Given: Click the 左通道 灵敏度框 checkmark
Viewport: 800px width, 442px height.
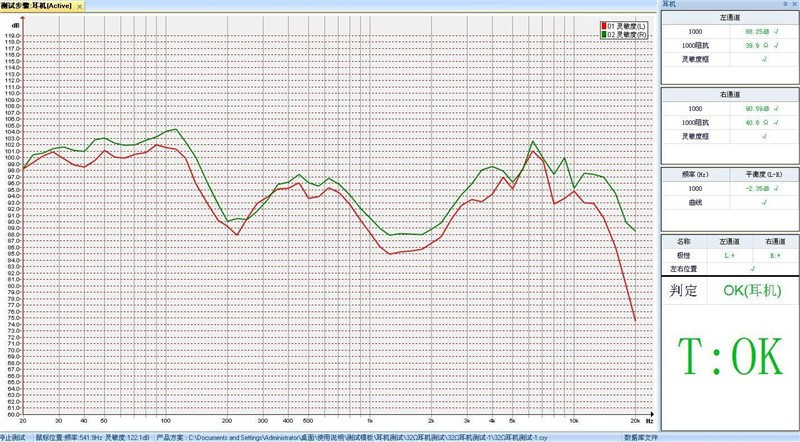Looking at the screenshot, I should click(763, 60).
